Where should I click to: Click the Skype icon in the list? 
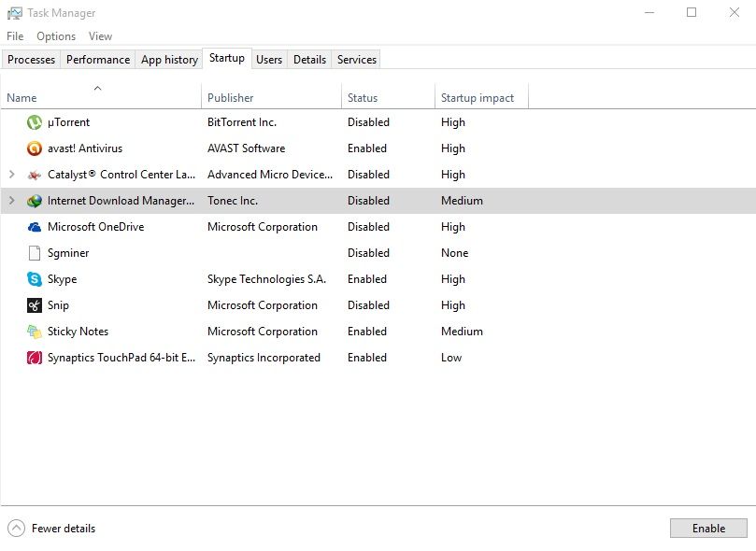click(35, 279)
